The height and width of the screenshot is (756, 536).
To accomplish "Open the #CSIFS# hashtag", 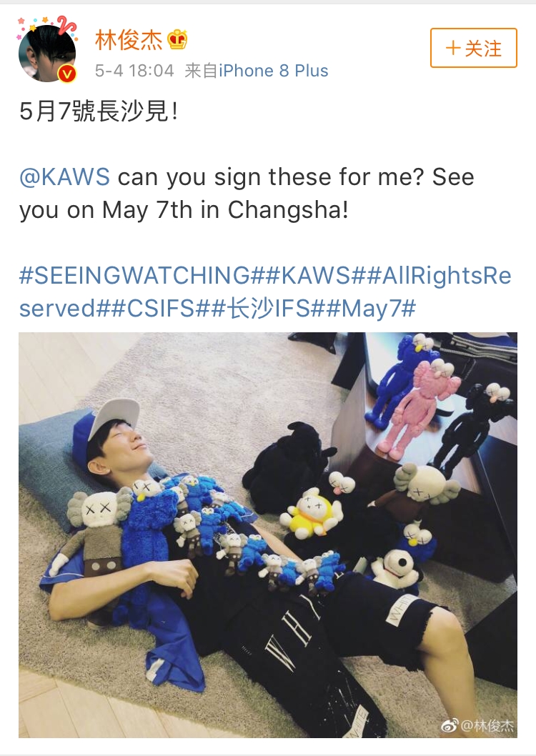I will coord(161,309).
